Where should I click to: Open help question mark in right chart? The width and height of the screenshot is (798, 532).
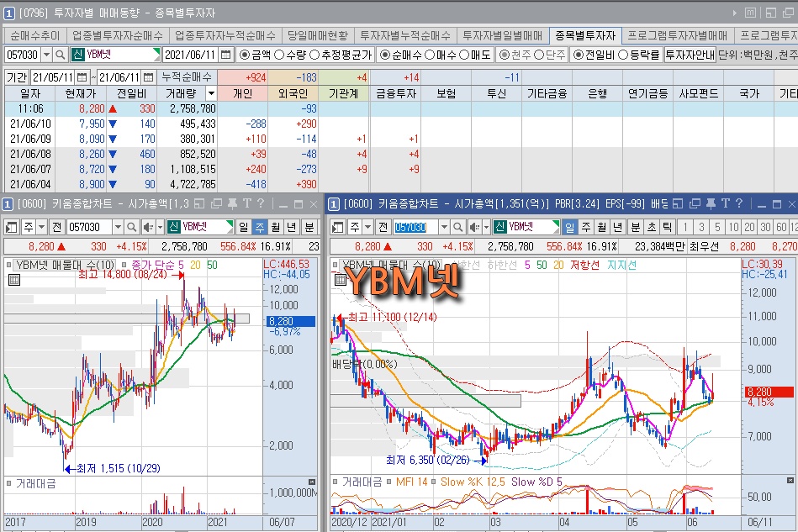pyautogui.click(x=739, y=204)
